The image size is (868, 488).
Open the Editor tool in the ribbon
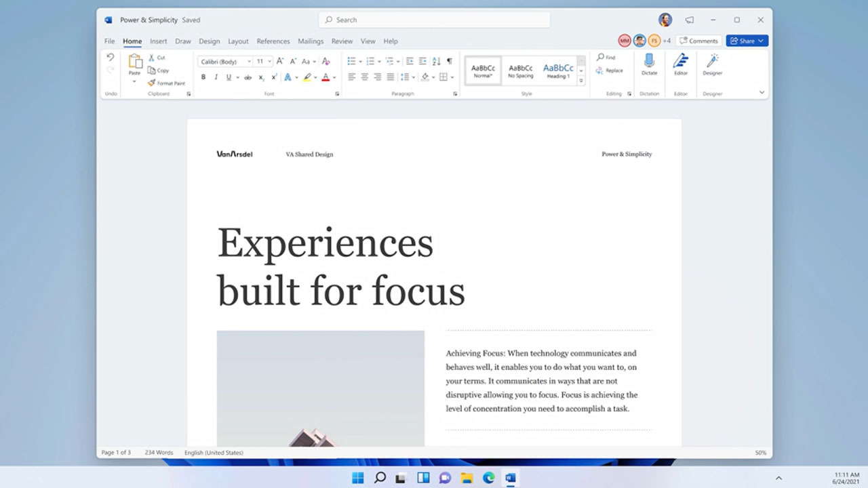tap(680, 61)
